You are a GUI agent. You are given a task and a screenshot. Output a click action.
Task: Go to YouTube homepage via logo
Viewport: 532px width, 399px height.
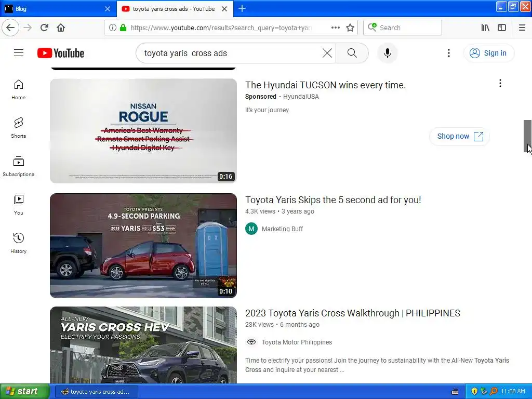(x=61, y=53)
